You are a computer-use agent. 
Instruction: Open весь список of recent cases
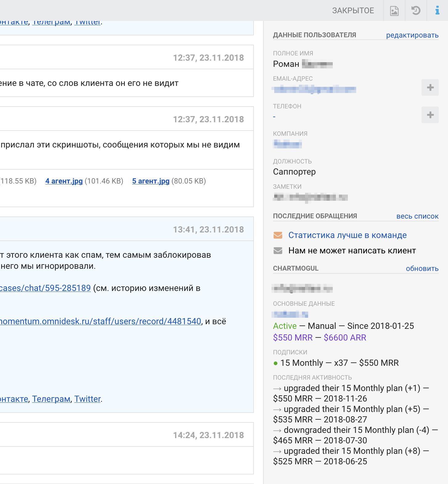417,216
